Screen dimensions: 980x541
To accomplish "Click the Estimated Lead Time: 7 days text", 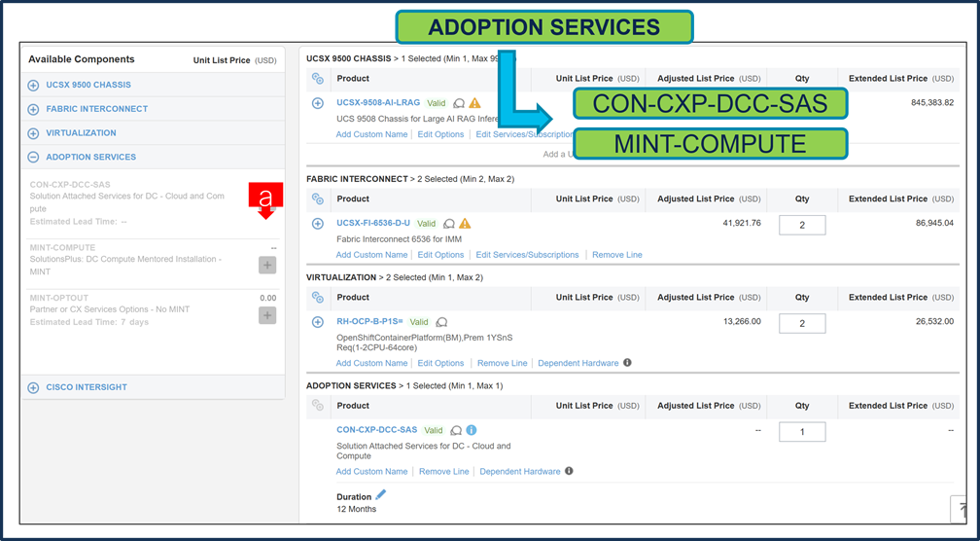I will 89,322.
